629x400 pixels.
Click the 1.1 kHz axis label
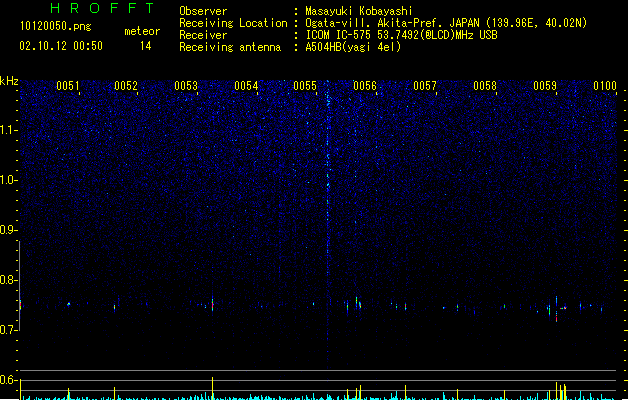click(9, 130)
